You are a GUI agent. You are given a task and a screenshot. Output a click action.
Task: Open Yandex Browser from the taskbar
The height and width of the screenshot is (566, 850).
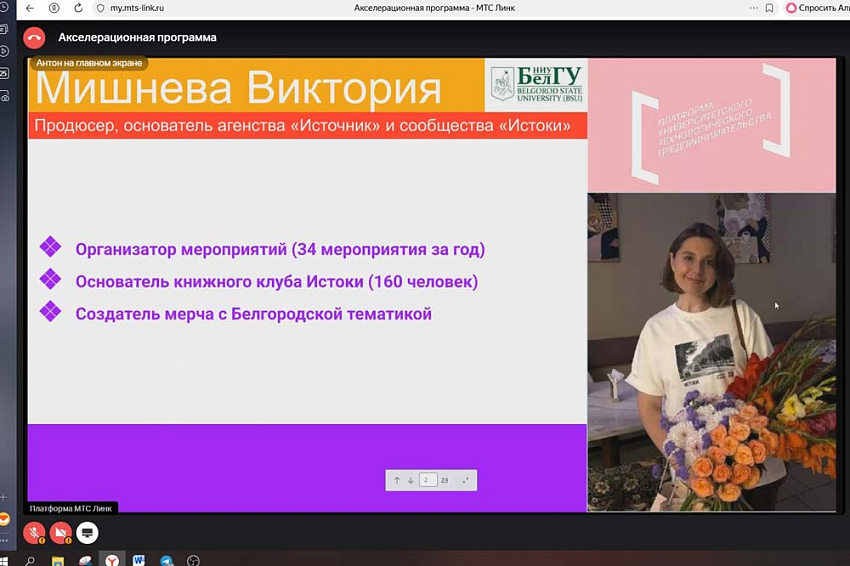tap(112, 560)
